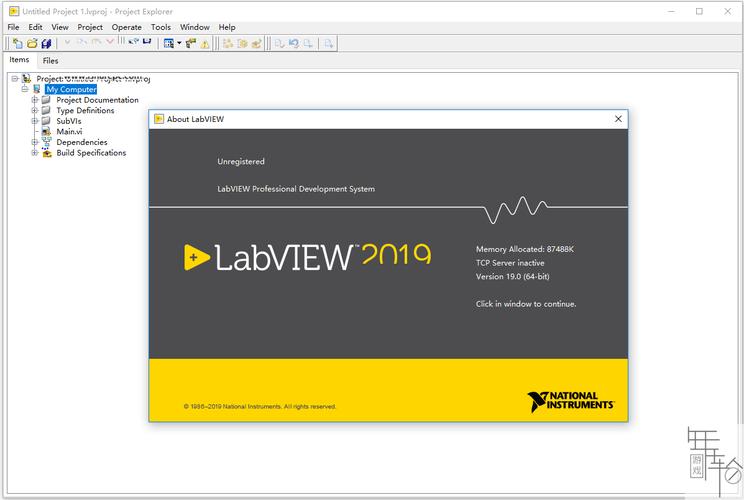Expand the Dependencies node

click(34, 142)
